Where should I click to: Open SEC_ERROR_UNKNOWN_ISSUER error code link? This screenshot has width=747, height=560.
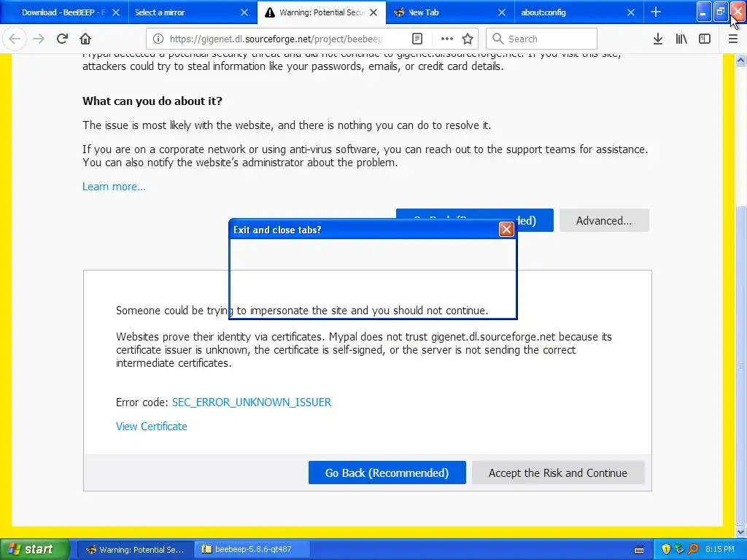tap(252, 402)
